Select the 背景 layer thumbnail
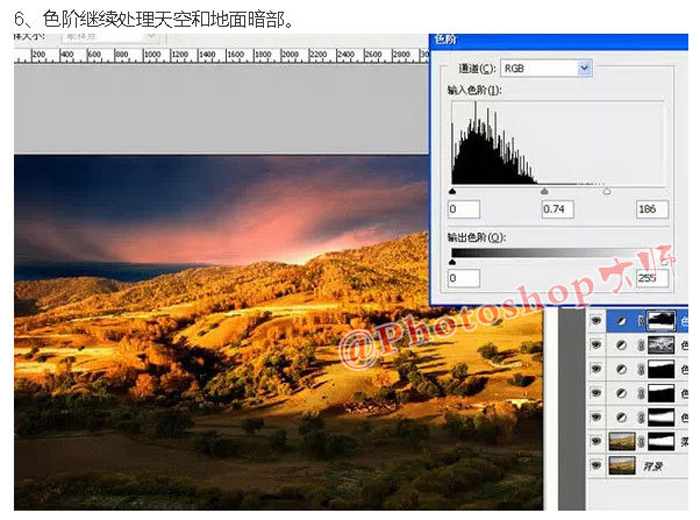This screenshot has height=520, width=700. coord(623,465)
